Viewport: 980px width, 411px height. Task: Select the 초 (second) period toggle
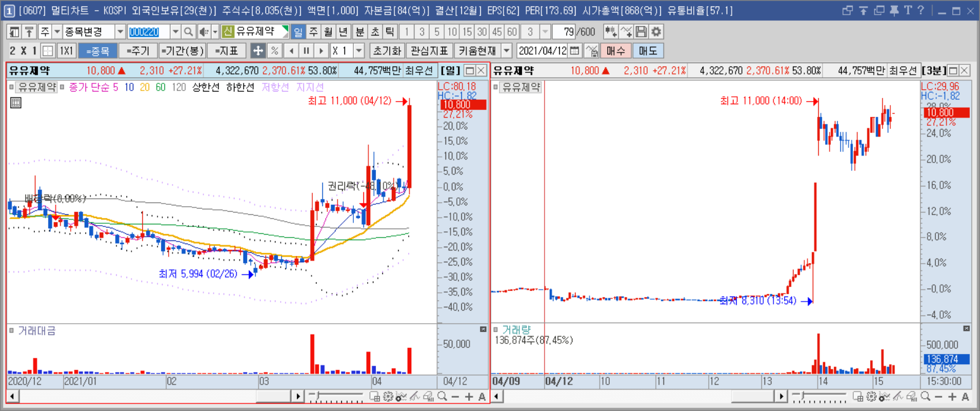[x=375, y=32]
